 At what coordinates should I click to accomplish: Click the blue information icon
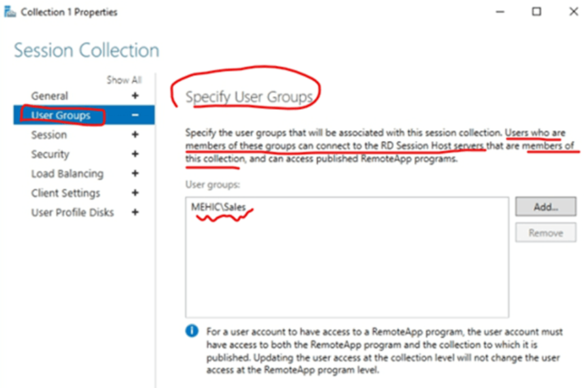[x=192, y=331]
